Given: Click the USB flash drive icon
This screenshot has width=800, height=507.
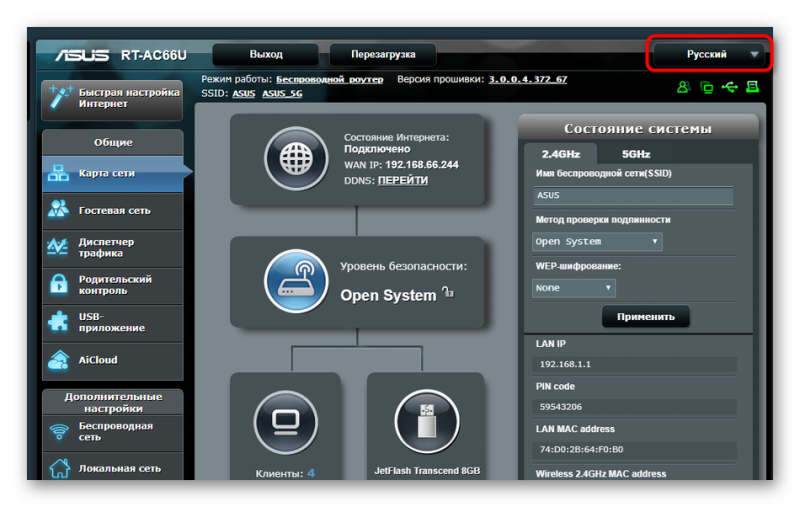Looking at the screenshot, I should click(x=427, y=421).
